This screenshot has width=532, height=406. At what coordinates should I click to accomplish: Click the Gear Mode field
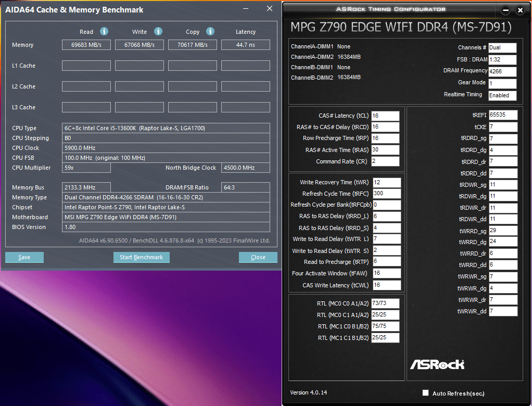(502, 83)
